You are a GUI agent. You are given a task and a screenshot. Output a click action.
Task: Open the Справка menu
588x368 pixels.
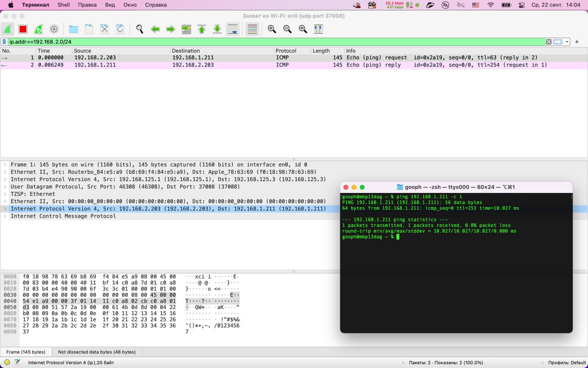[156, 5]
